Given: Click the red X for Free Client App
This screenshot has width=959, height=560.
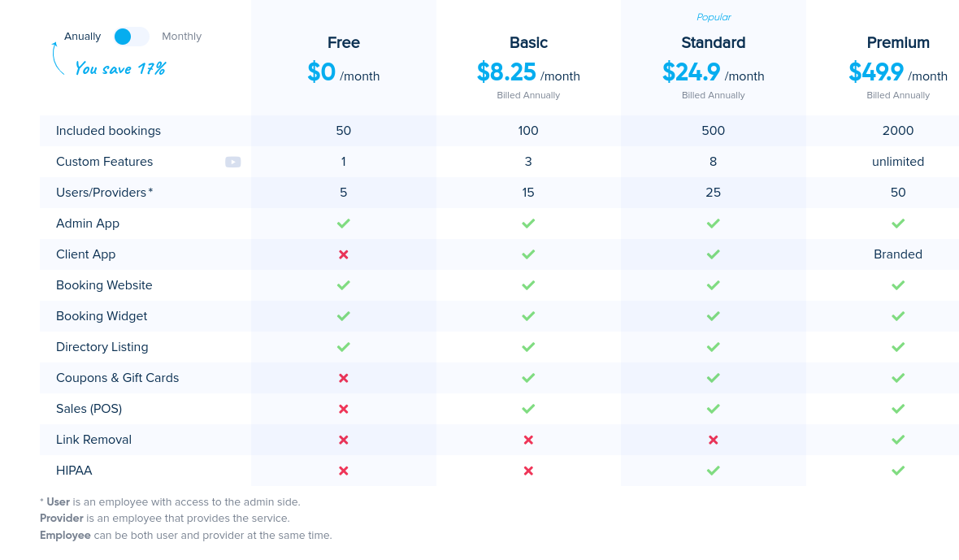Looking at the screenshot, I should coord(343,254).
